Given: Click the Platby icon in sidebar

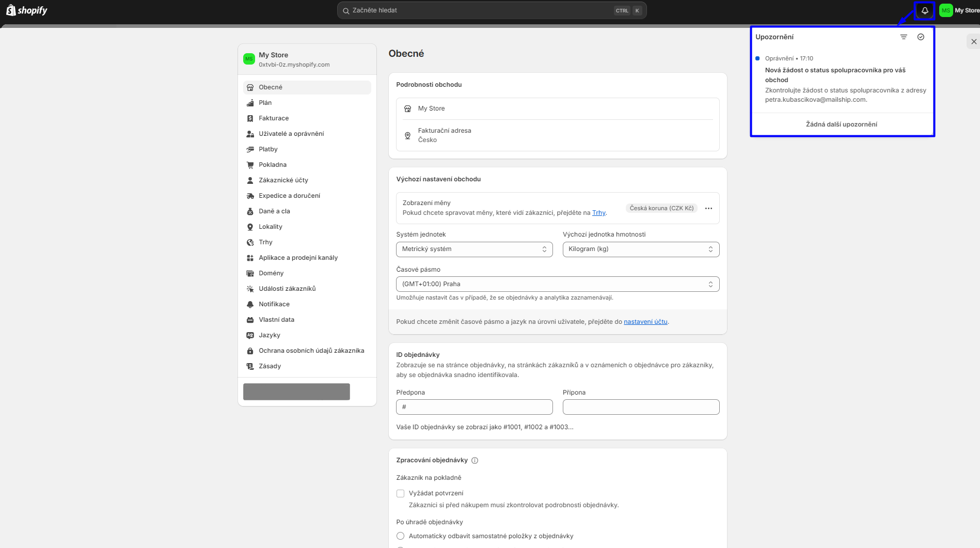Looking at the screenshot, I should click(x=250, y=149).
